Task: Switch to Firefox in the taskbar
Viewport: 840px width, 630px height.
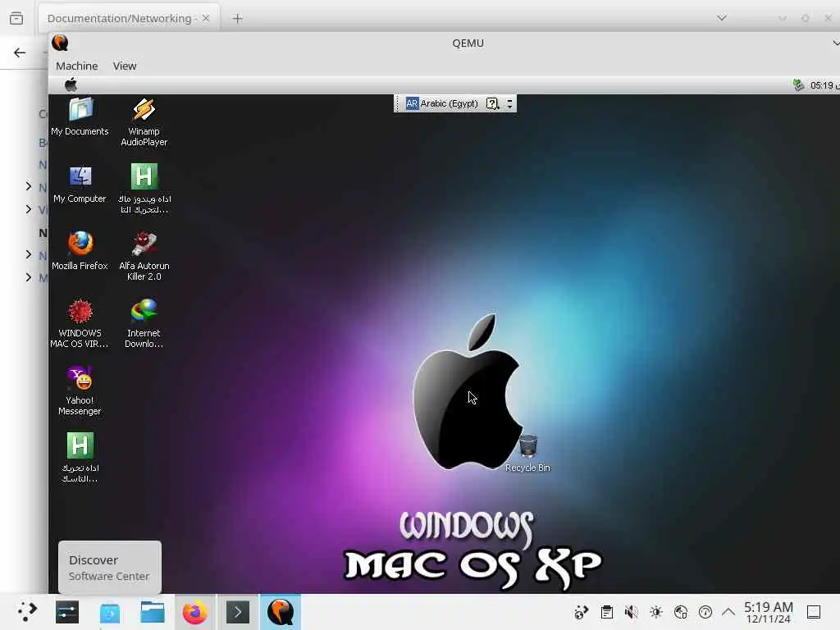Action: 194,612
